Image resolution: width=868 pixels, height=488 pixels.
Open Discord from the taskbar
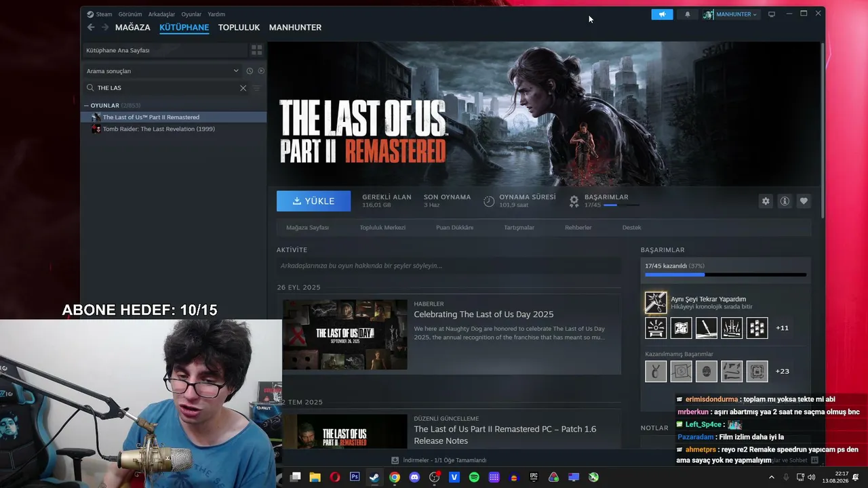[414, 477]
